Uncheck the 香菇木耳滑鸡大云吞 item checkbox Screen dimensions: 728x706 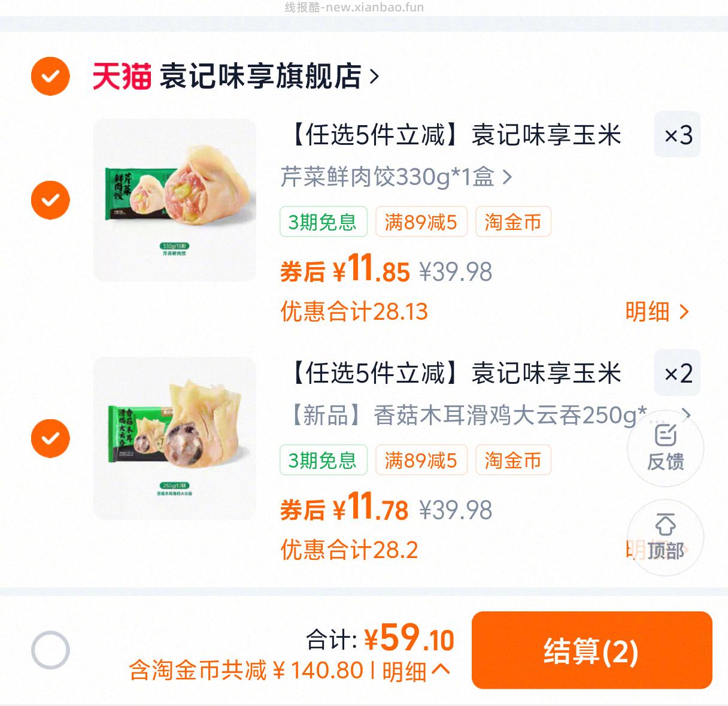(x=50, y=438)
